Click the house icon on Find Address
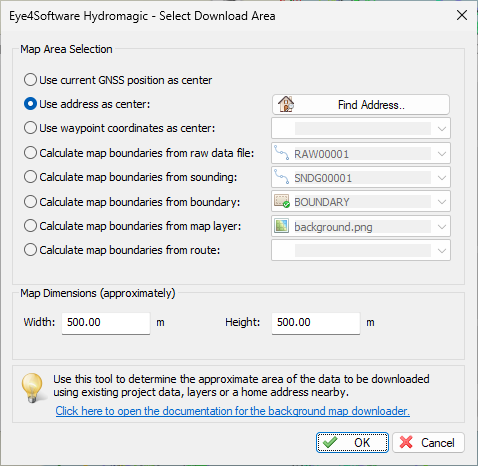This screenshot has width=478, height=466. coord(286,104)
